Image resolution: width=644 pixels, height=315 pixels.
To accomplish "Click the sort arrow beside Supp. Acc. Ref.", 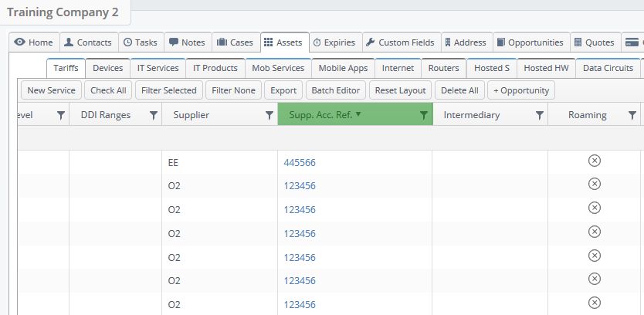I will [358, 114].
